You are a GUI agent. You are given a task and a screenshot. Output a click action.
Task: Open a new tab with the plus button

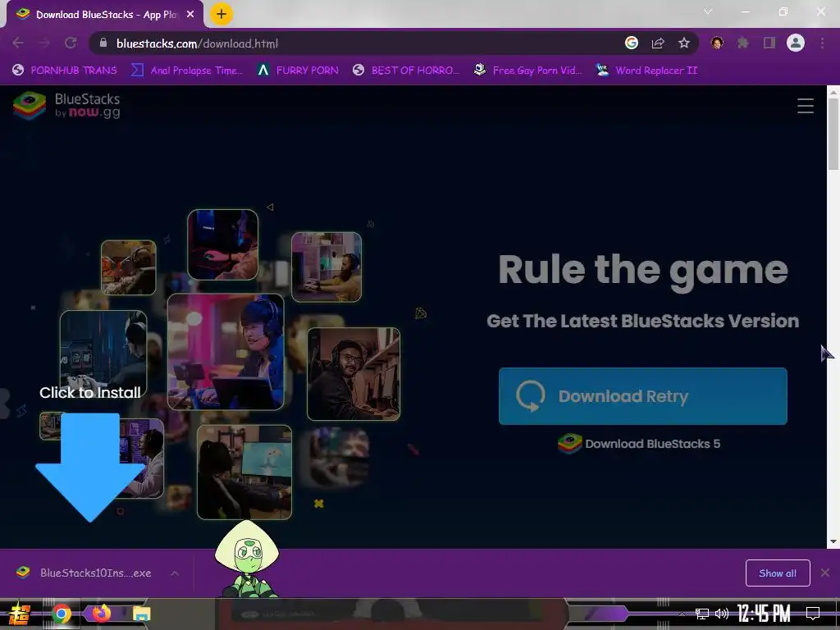coord(221,14)
